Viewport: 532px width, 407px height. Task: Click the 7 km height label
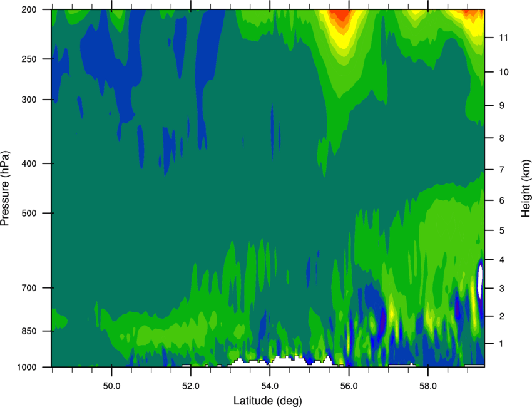[502, 170]
